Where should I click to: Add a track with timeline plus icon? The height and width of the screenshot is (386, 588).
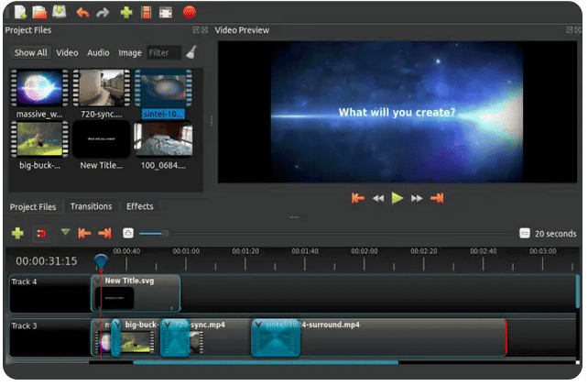(x=17, y=233)
